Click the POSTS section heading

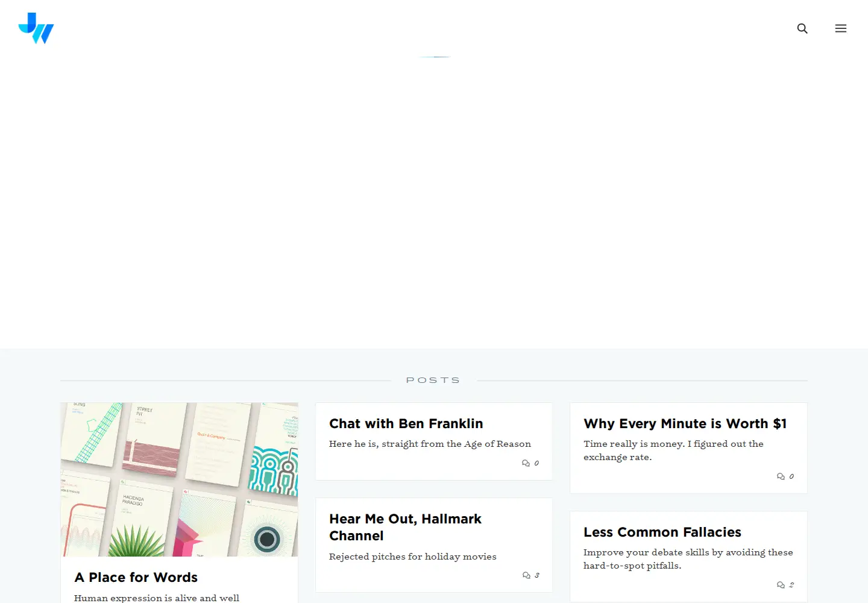point(433,380)
